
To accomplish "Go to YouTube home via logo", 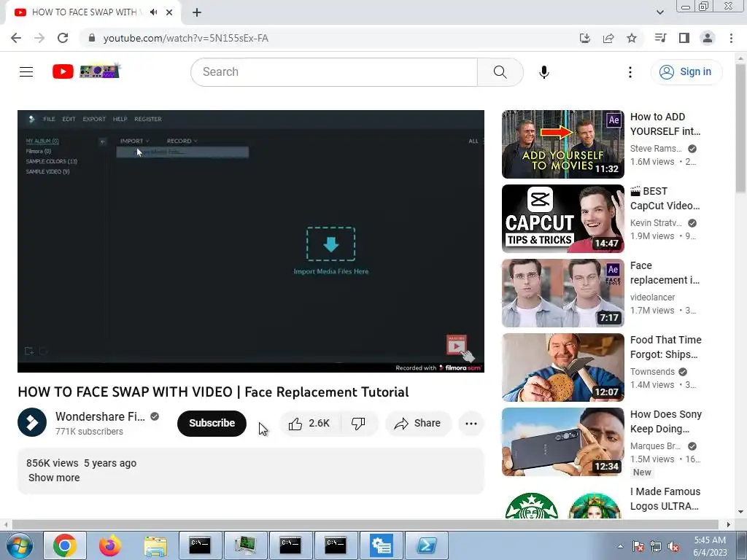I will 63,71.
